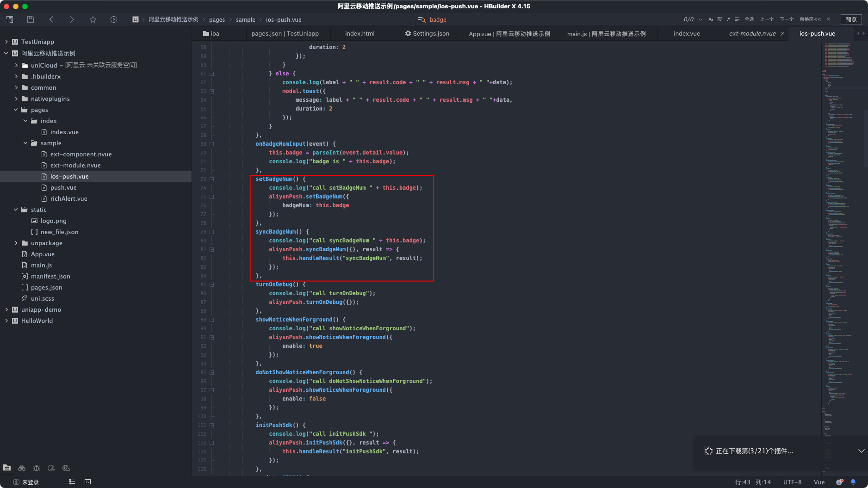Collapse the pages folder
868x488 pixels.
(16, 110)
